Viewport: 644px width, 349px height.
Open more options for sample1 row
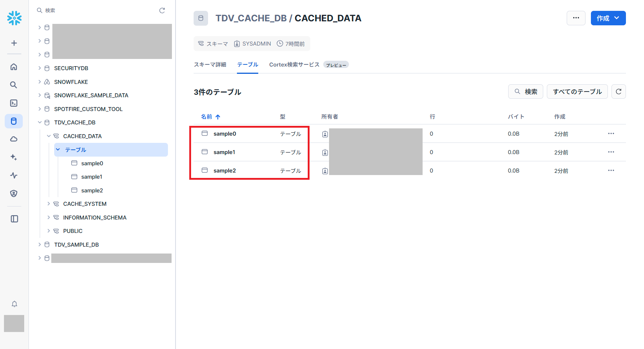(611, 152)
